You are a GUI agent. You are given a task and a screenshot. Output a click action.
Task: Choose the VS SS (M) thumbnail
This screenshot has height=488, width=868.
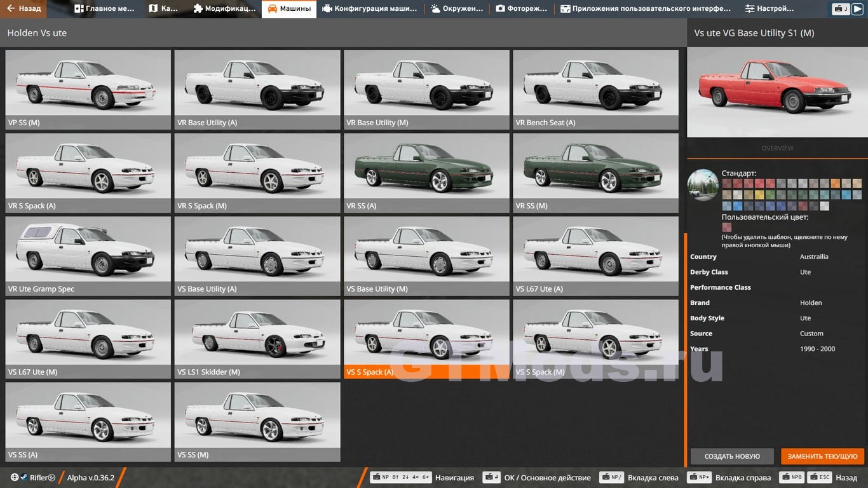tap(257, 422)
